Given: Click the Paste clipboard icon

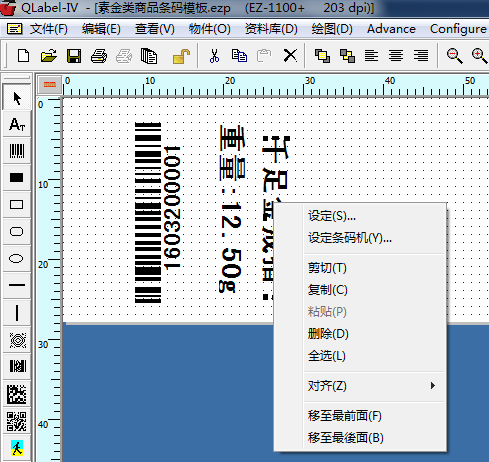Looking at the screenshot, I should (264, 56).
